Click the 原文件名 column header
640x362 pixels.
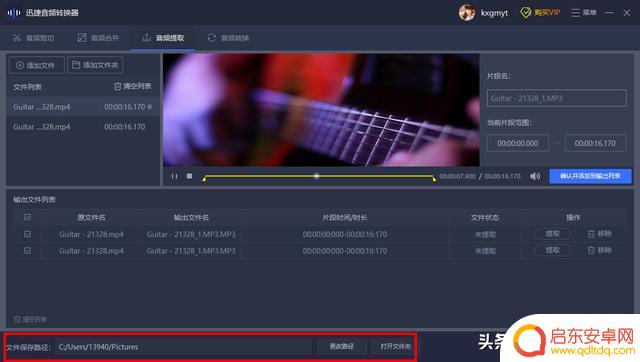(91, 218)
